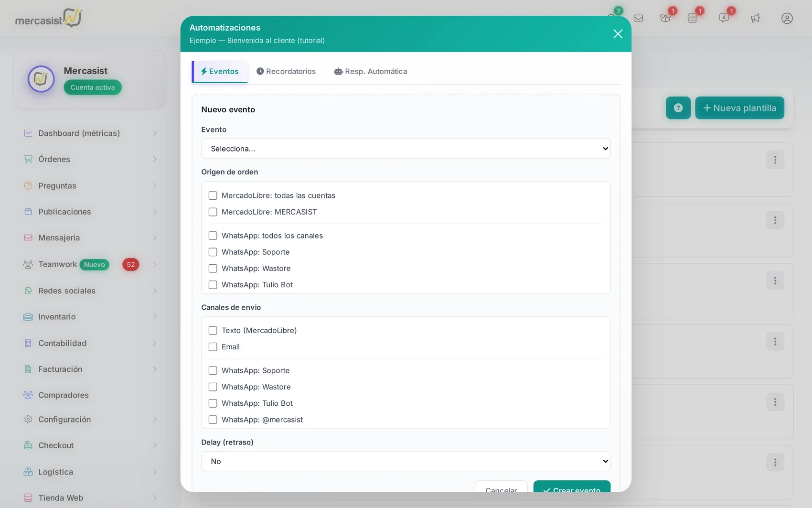Enable Email send channel

[x=213, y=347]
